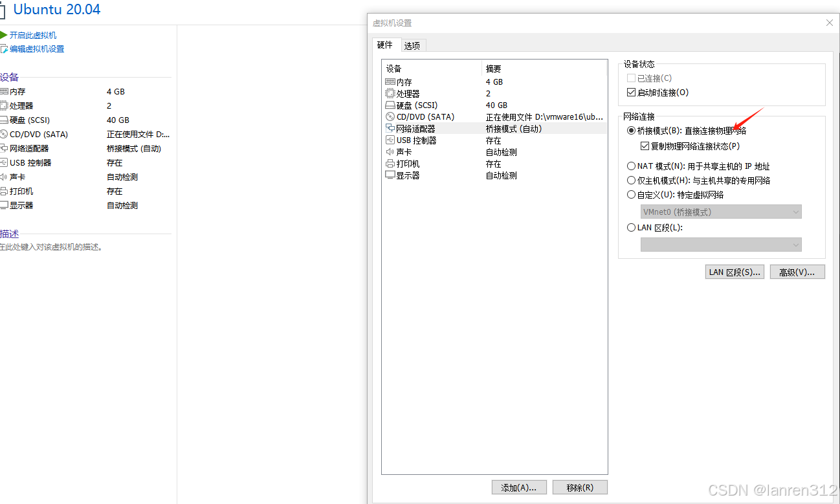Screen dimensions: 840x504
Task: Click 桥接模式 (自动) summary in dialog list
Action: pos(514,129)
